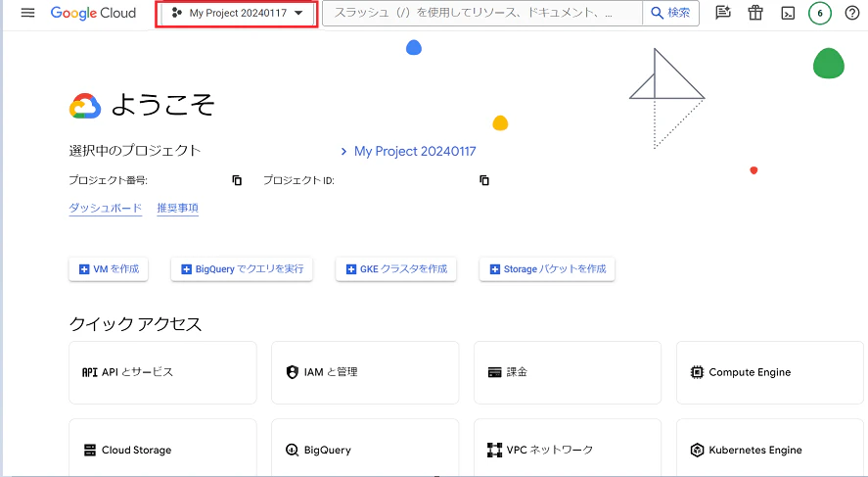Activate the Cloud Shell terminal icon
Screen dimensions: 868x477
[x=788, y=14]
